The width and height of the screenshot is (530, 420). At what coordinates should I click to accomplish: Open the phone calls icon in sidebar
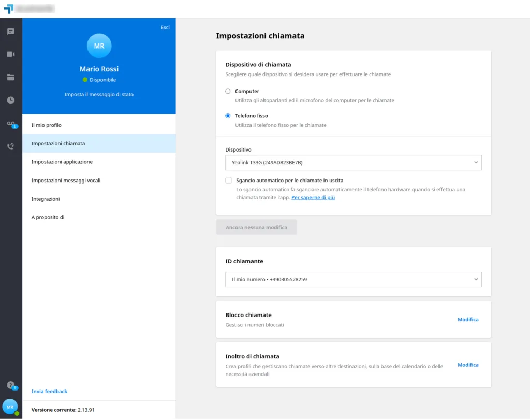[11, 146]
